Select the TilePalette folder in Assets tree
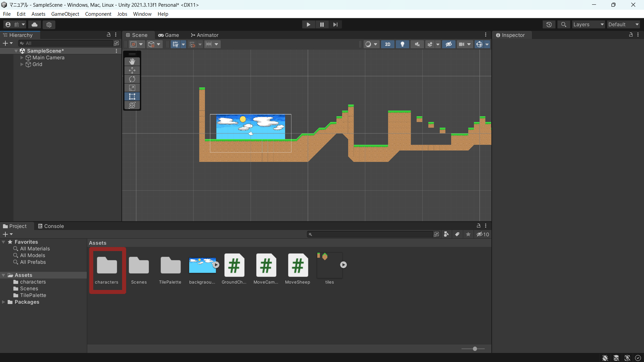 pyautogui.click(x=33, y=295)
